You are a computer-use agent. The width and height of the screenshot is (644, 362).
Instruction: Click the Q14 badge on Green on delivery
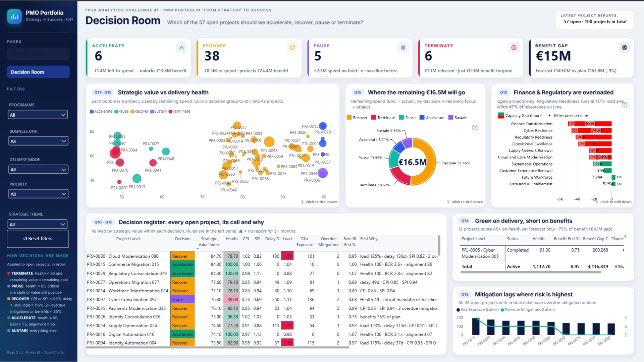pyautogui.click(x=465, y=221)
